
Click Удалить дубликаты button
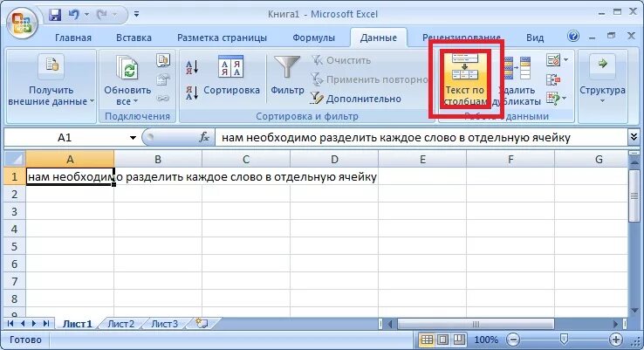click(x=517, y=80)
